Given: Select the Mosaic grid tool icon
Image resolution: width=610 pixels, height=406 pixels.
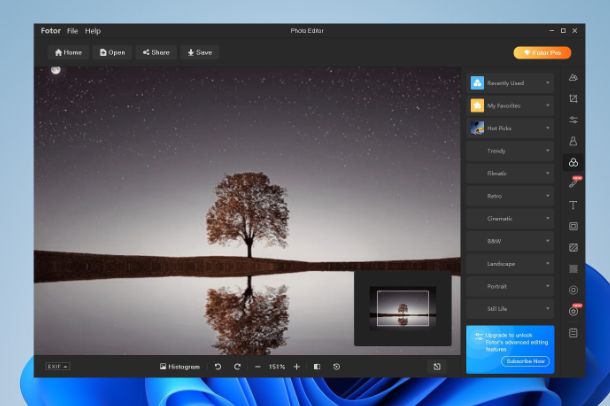Looking at the screenshot, I should tap(573, 269).
